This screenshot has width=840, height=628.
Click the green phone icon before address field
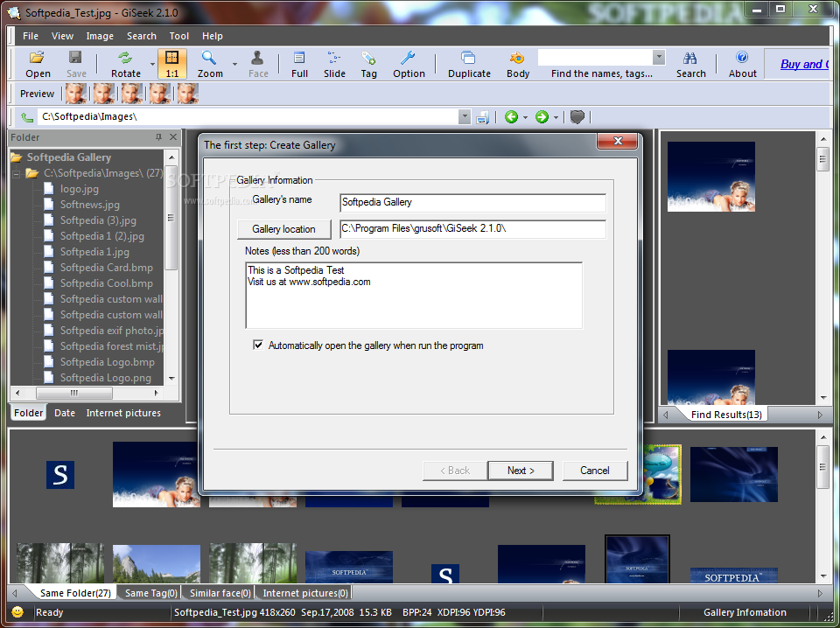pos(27,117)
